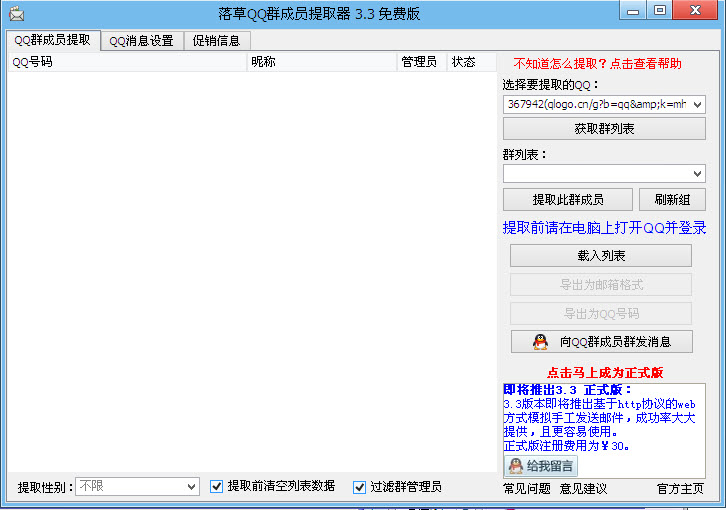The height and width of the screenshot is (510, 726).
Task: Open the 群列表 dropdown
Action: coord(604,174)
